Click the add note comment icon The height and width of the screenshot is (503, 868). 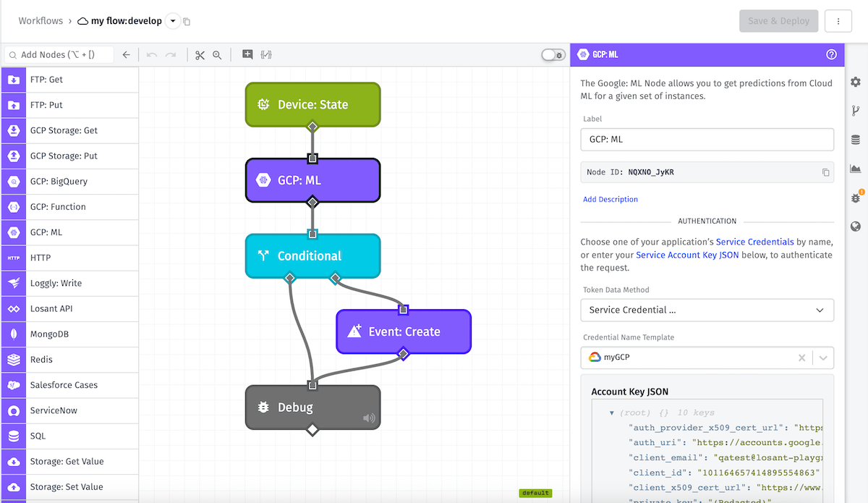[x=247, y=54]
